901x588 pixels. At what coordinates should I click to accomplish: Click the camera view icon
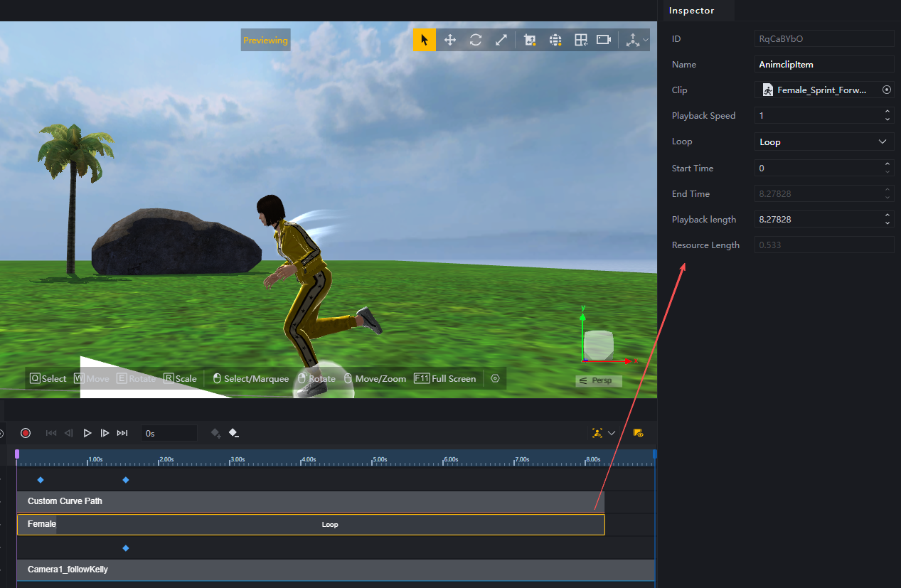point(604,40)
